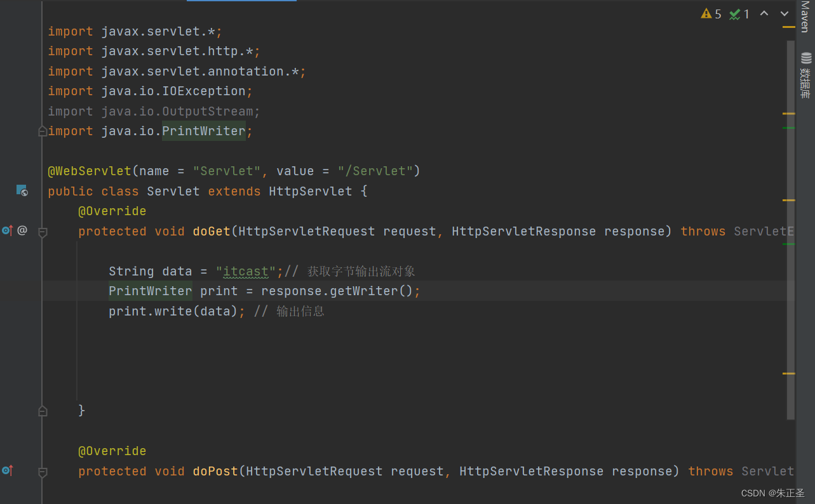The height and width of the screenshot is (504, 815).
Task: Click the run gutter icon next to class Servlet
Action: tap(22, 190)
